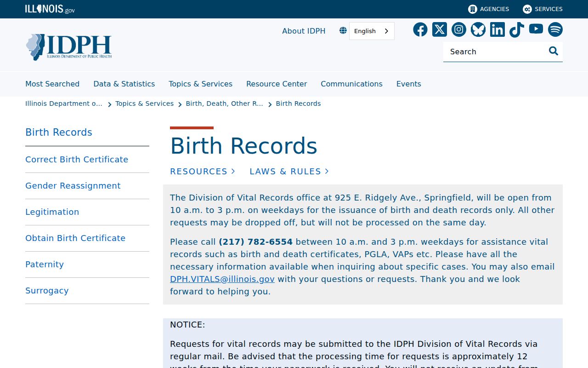Click the Illinois.gov logo

(50, 9)
